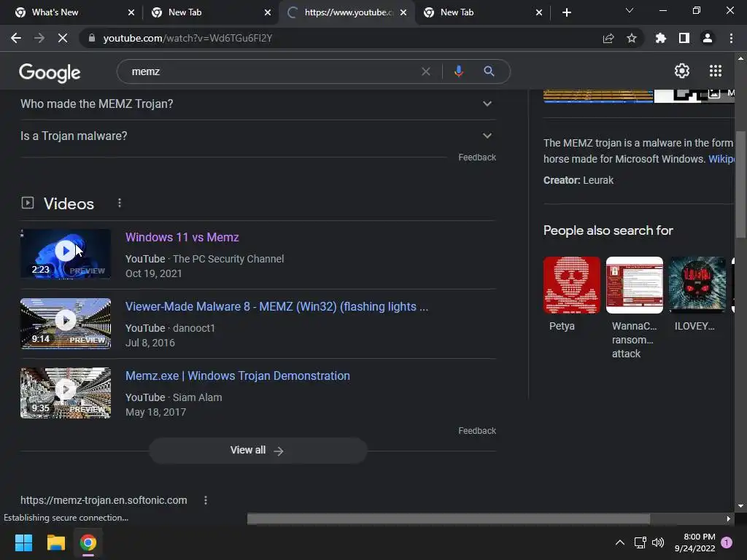The image size is (747, 560).
Task: Close the loading YouTube tab
Action: pos(403,12)
